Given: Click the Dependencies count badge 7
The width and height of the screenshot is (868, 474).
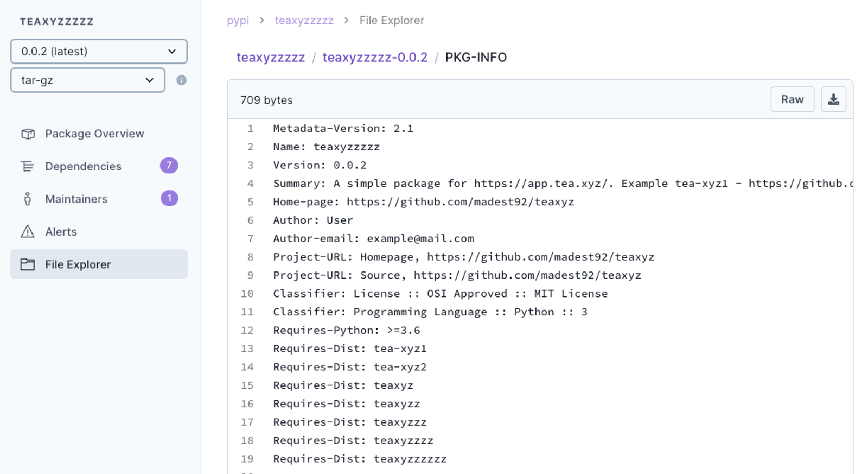Looking at the screenshot, I should pos(169,166).
